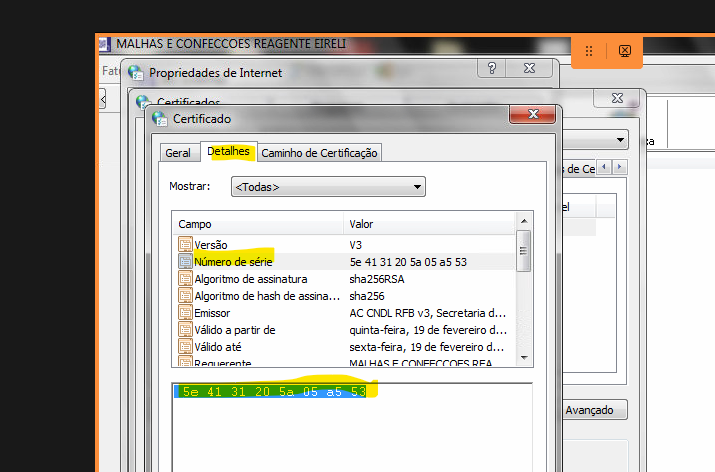This screenshot has height=472, width=715.
Task: Click the grip dots icon on orange toolbar
Action: (589, 51)
